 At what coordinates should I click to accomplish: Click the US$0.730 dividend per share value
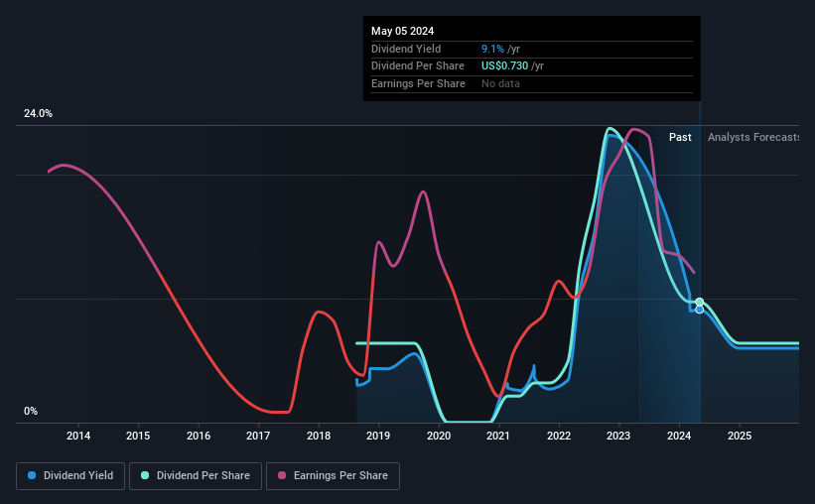(504, 66)
